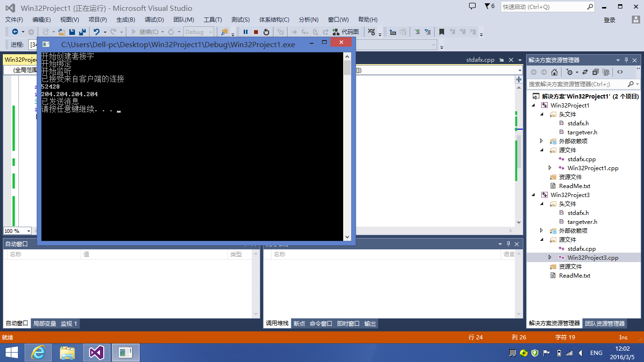644x362 pixels.
Task: Switch to 团队资源管理器 tab
Action: [x=605, y=323]
